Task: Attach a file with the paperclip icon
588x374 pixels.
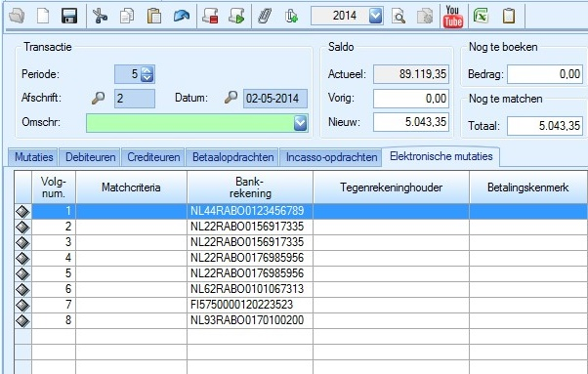Action: [x=265, y=17]
